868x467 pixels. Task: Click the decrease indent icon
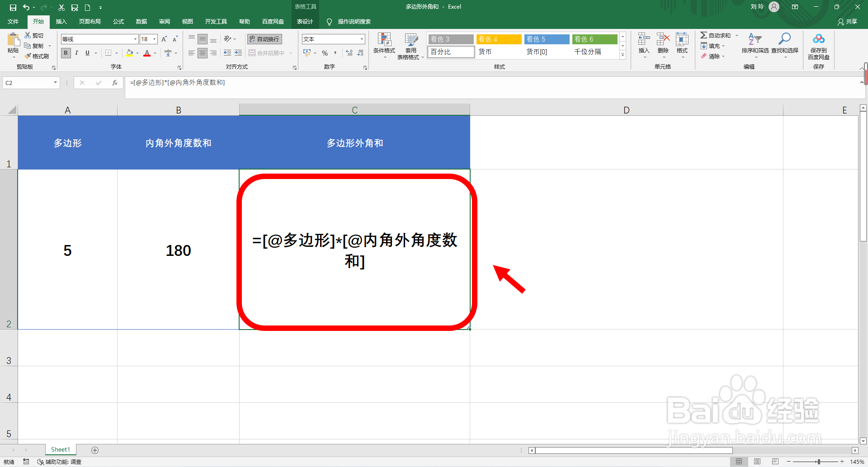(227, 53)
